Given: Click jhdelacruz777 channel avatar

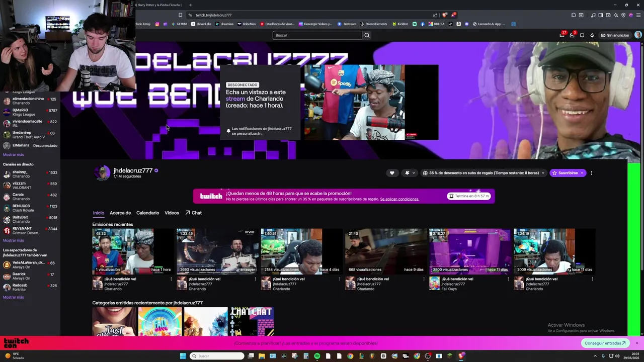Looking at the screenshot, I should click(102, 173).
